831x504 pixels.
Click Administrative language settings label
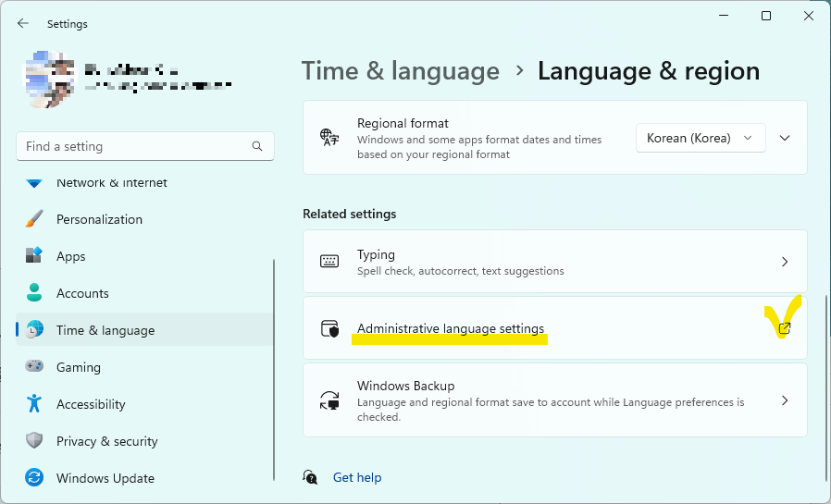pos(451,328)
